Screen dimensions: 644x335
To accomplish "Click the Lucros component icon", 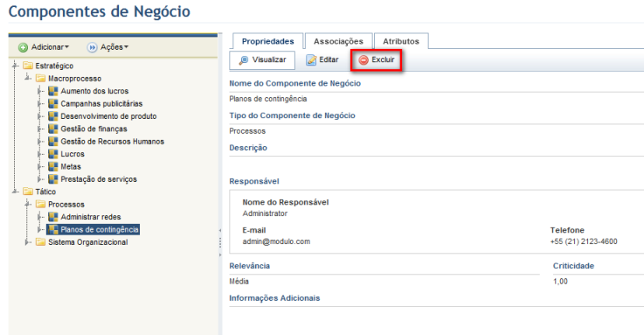I will (x=53, y=154).
